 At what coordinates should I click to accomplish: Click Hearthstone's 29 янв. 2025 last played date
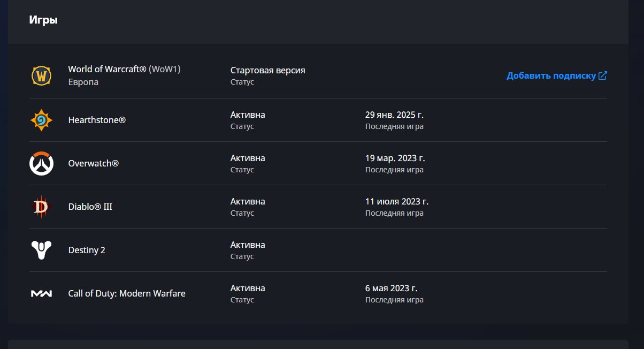click(394, 115)
